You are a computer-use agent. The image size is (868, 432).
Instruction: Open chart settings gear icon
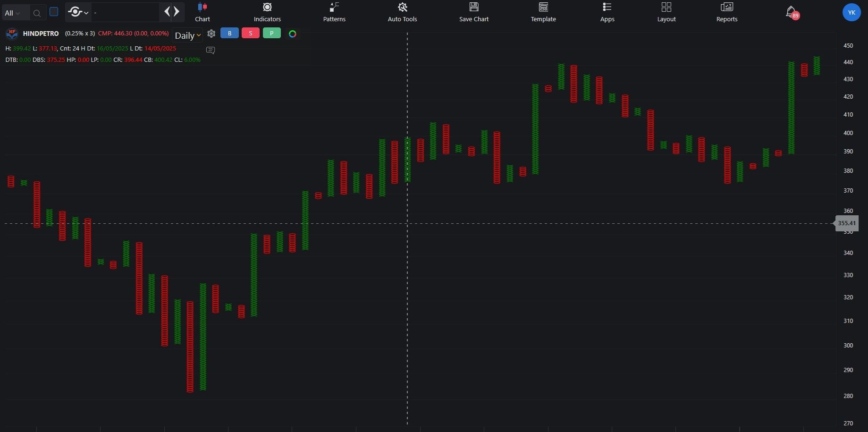pyautogui.click(x=211, y=34)
